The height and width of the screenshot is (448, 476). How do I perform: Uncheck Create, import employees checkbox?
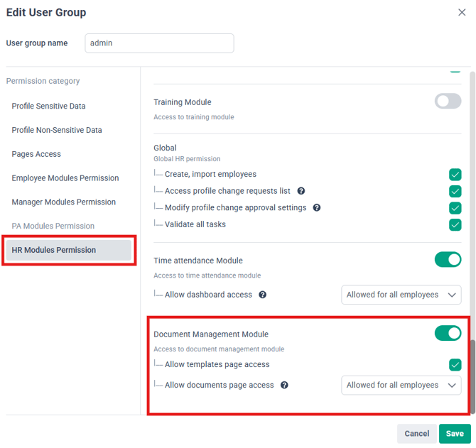tap(455, 175)
